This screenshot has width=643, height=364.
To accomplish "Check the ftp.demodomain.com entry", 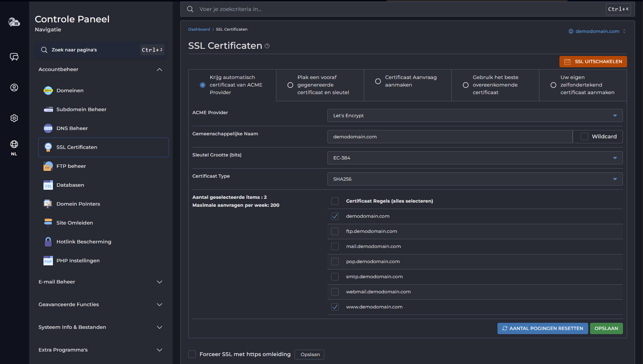I will coord(335,231).
